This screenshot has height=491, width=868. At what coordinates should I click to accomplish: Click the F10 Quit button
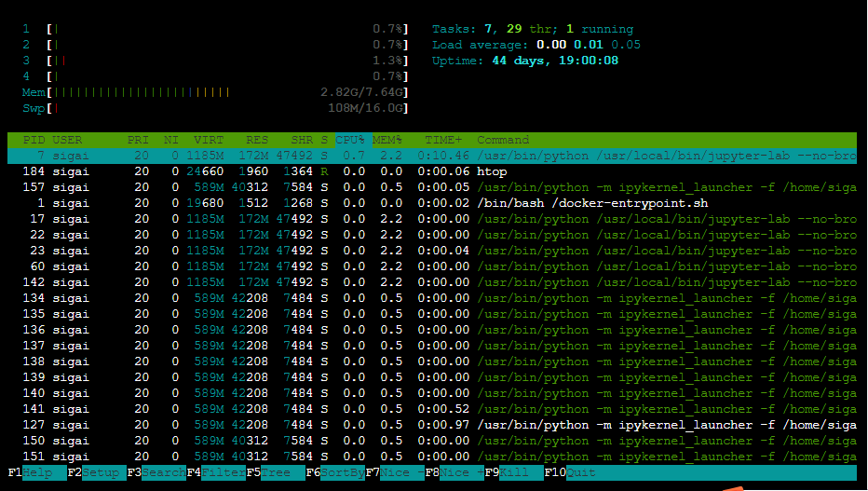click(570, 472)
